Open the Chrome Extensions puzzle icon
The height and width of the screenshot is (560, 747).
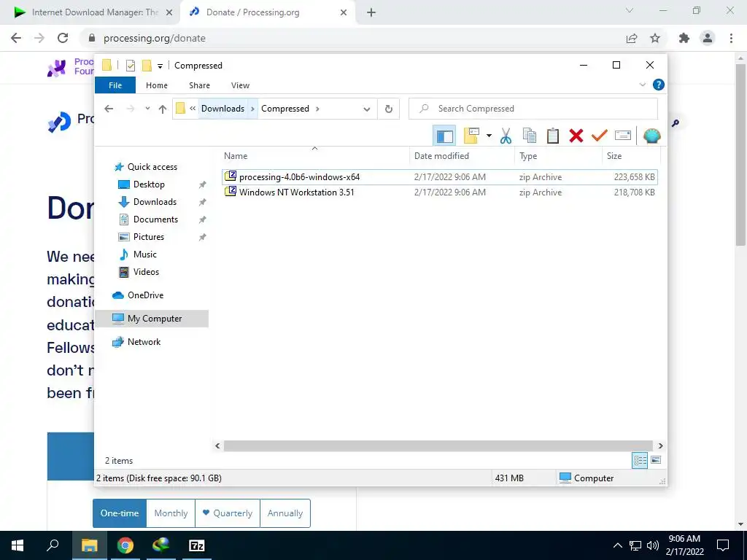[x=684, y=38]
